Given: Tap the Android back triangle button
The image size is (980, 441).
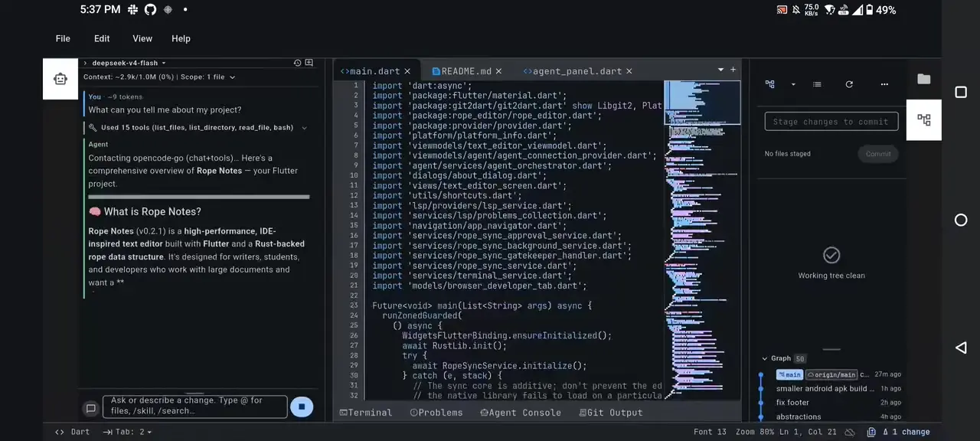Looking at the screenshot, I should [x=961, y=348].
